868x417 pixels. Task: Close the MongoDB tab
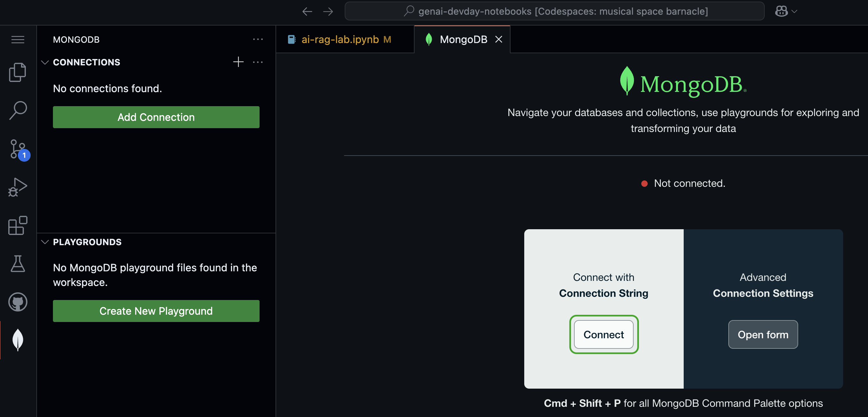click(x=499, y=40)
